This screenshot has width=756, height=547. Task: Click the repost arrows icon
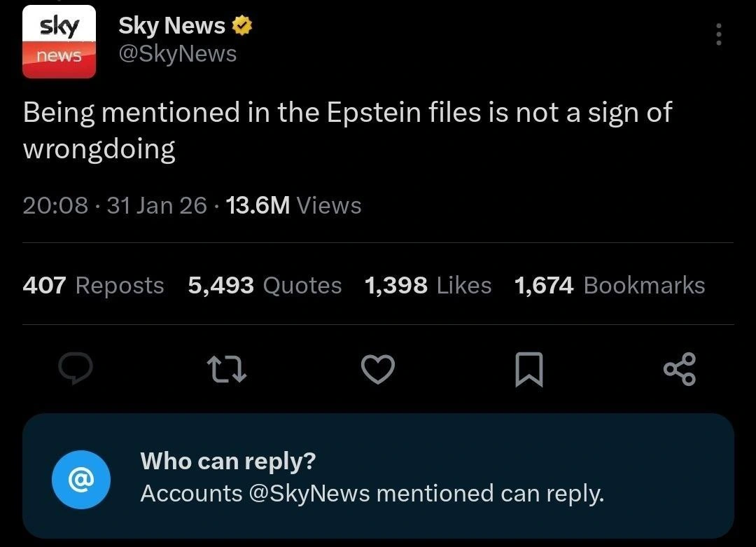225,370
